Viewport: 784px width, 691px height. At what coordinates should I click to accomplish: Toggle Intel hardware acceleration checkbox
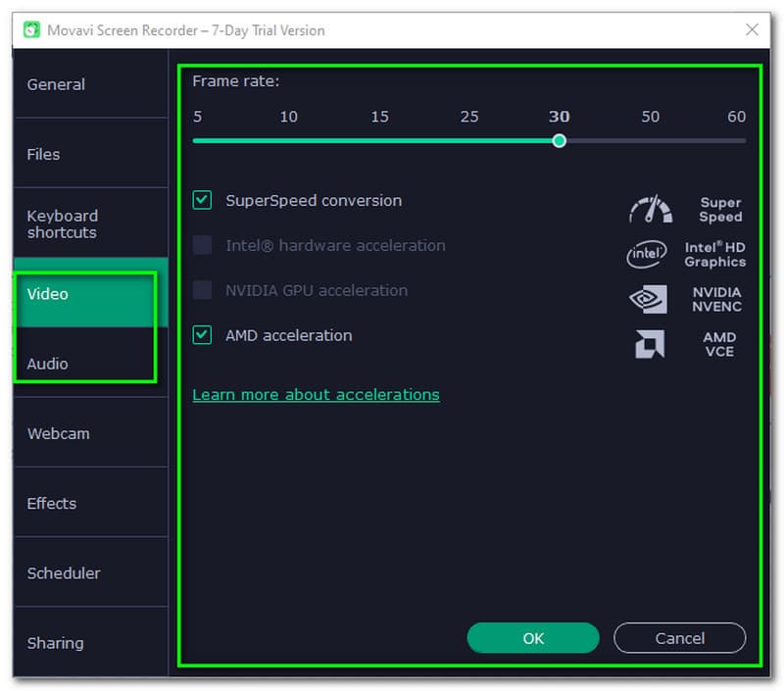point(202,245)
